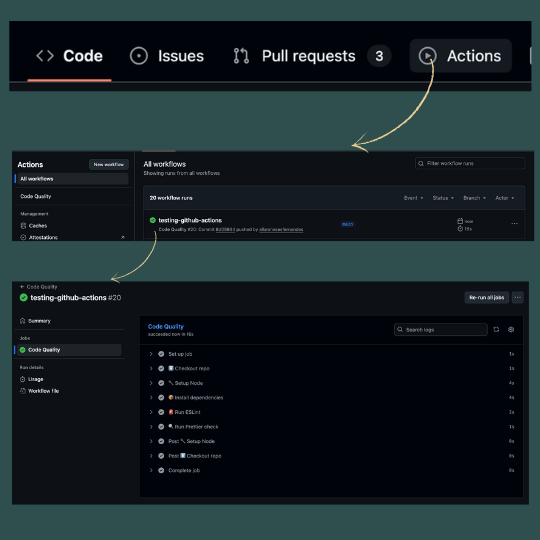Open the Status filter dropdown

tap(443, 198)
